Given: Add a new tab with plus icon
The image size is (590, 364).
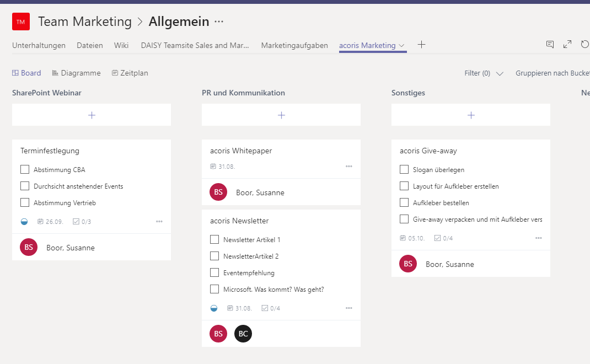Looking at the screenshot, I should click(x=421, y=45).
